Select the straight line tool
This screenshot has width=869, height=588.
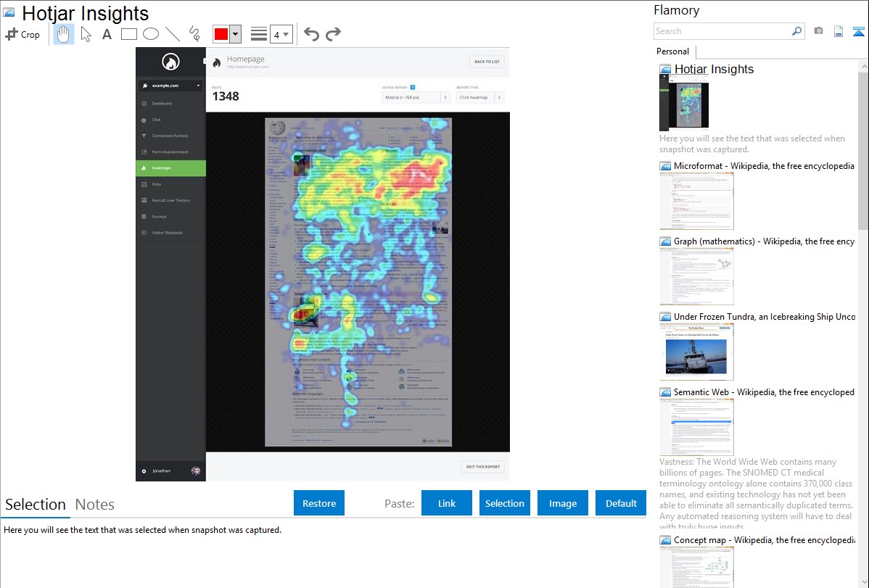point(173,34)
